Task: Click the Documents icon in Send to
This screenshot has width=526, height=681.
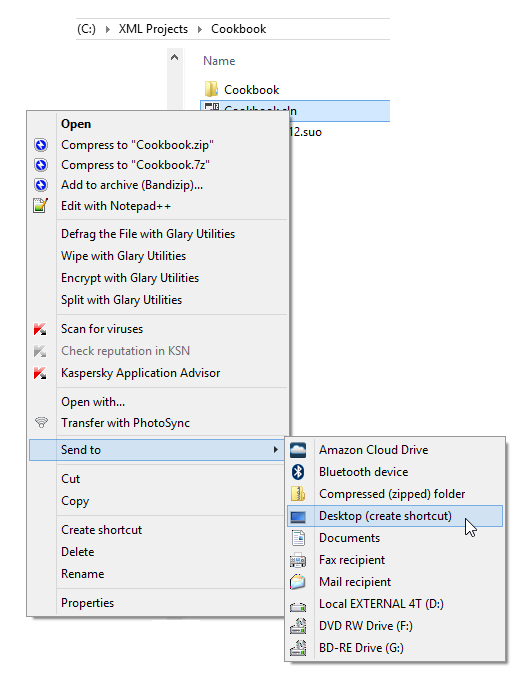Action: [298, 538]
